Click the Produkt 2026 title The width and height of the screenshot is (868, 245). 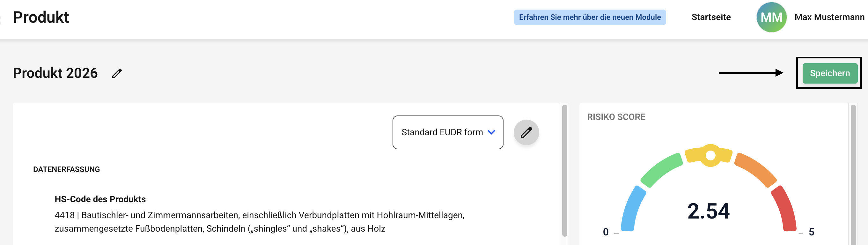click(x=55, y=73)
